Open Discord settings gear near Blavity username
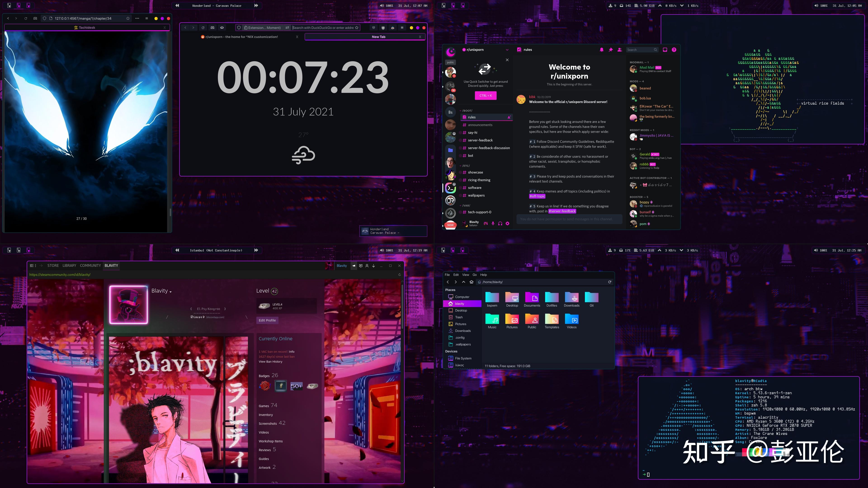868x488 pixels. [x=507, y=224]
